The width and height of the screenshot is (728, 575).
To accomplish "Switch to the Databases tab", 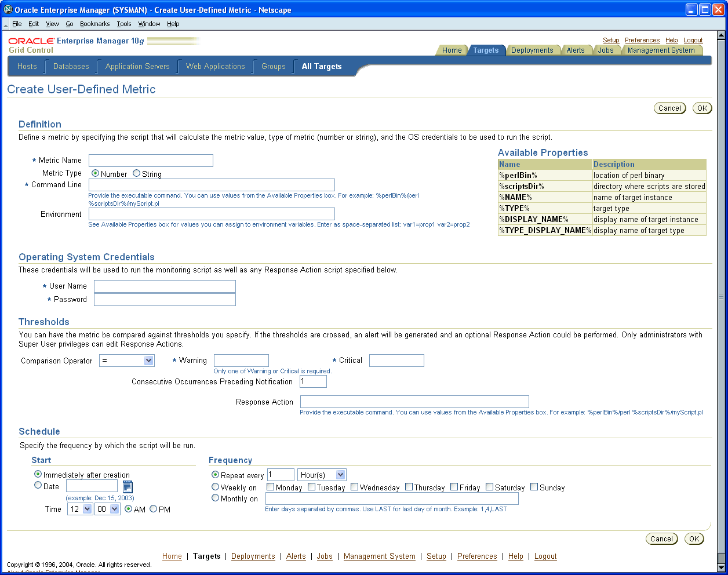I will (70, 66).
